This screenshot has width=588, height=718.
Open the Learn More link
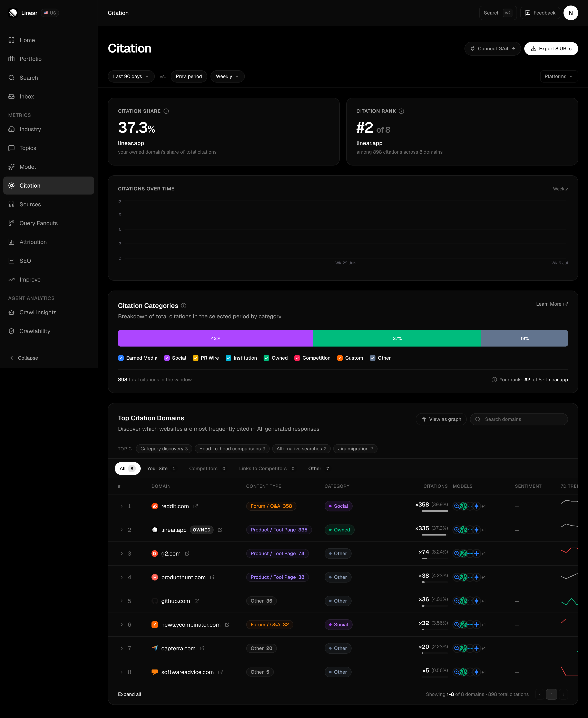tap(552, 304)
